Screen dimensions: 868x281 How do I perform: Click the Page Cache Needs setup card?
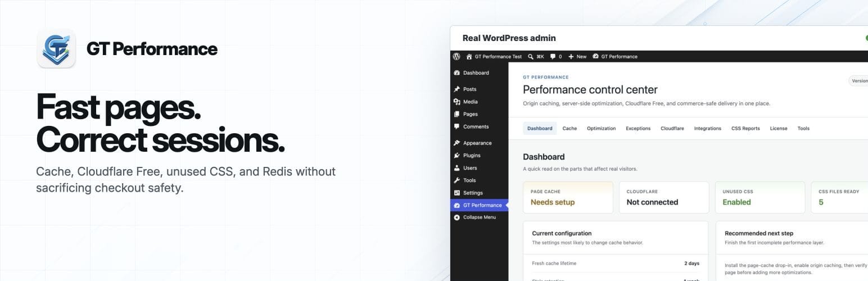568,197
